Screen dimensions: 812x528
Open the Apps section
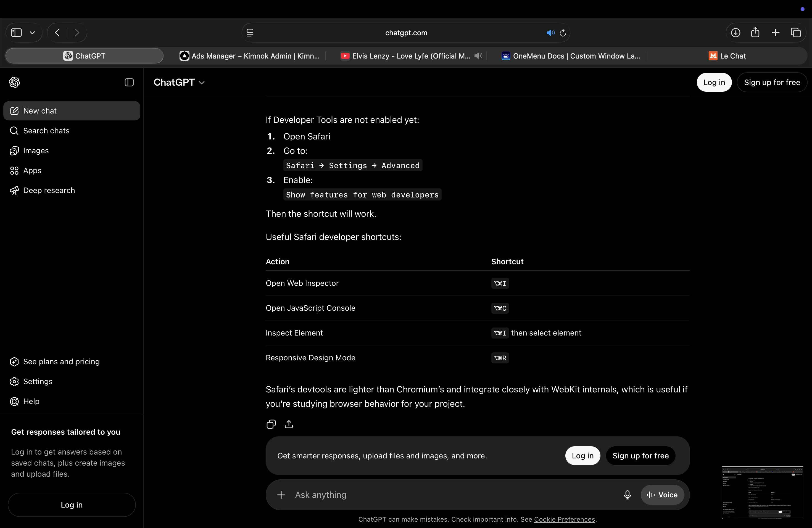(x=72, y=171)
